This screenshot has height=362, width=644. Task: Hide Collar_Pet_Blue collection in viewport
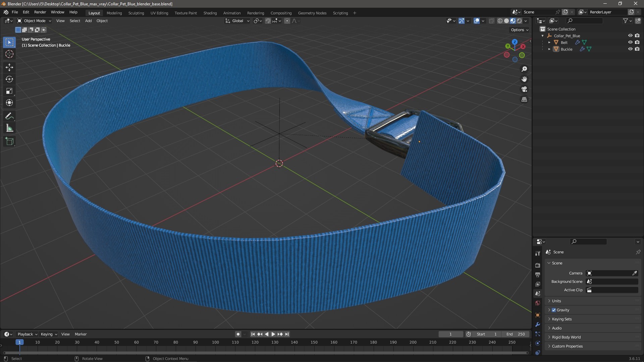[630, 36]
